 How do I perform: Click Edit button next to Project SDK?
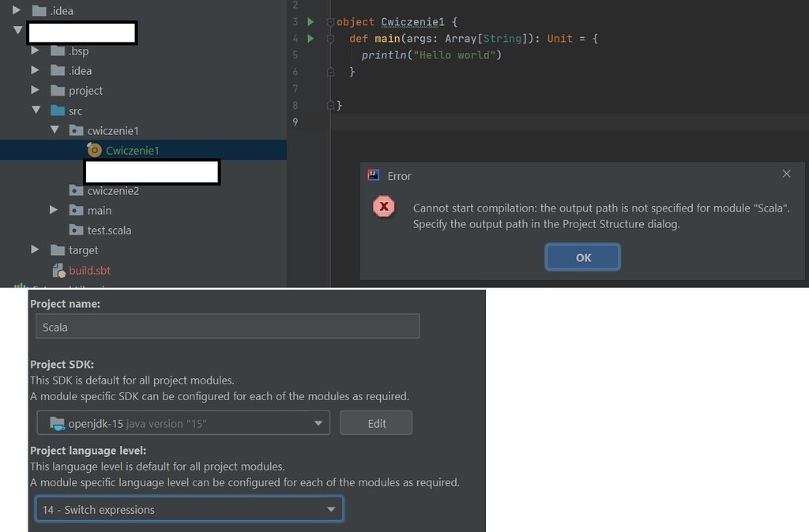(x=376, y=424)
